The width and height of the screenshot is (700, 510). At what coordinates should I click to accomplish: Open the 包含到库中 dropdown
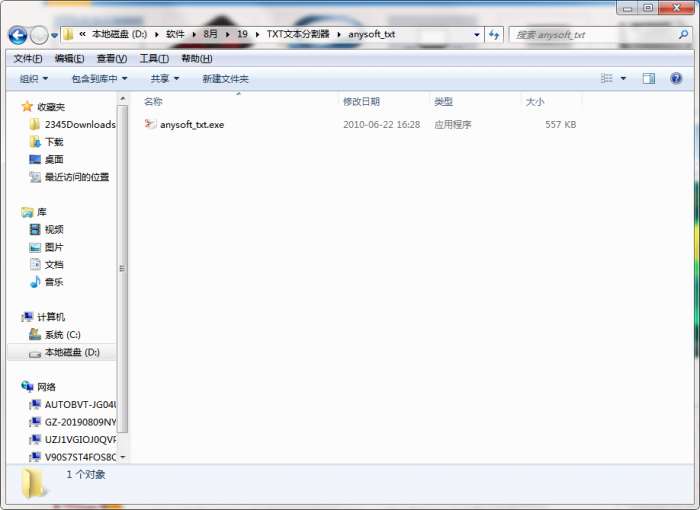pyautogui.click(x=99, y=79)
